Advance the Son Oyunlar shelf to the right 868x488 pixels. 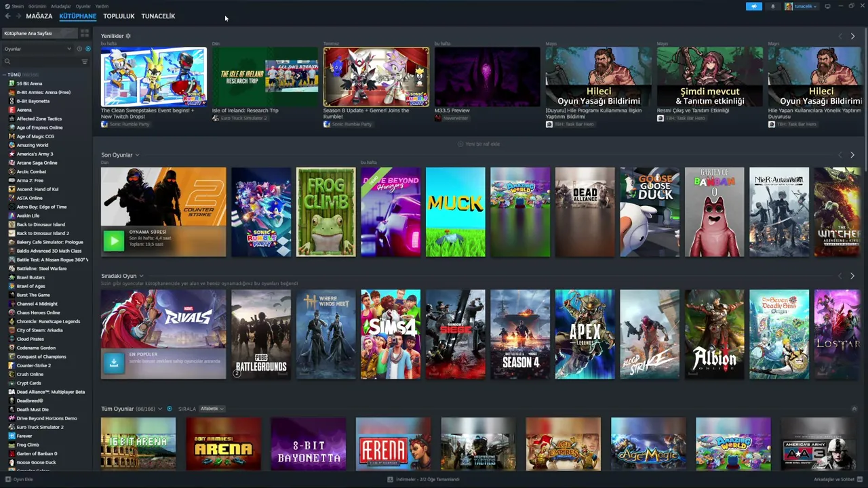click(x=852, y=155)
